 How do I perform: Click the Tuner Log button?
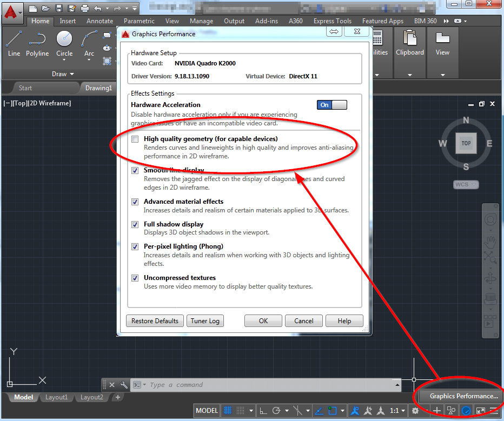coord(205,320)
